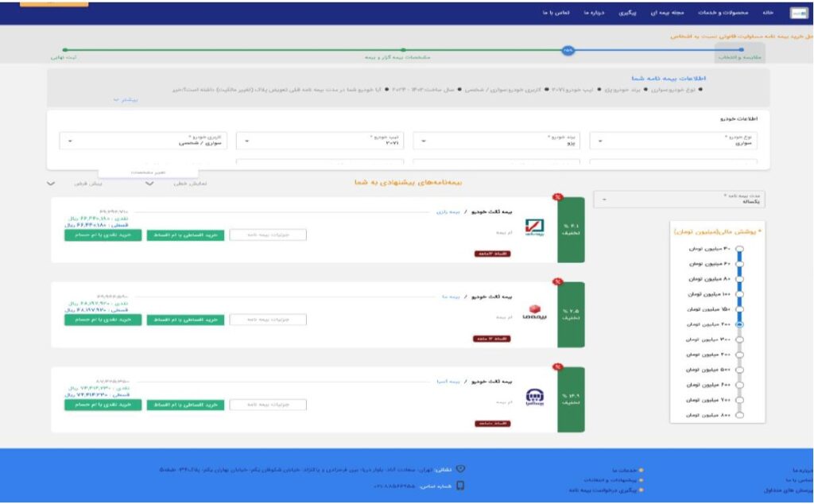Click جزئیات بیمه نامه button on Razi card
Image resolution: width=814 pixels, height=504 pixels.
pyautogui.click(x=267, y=235)
